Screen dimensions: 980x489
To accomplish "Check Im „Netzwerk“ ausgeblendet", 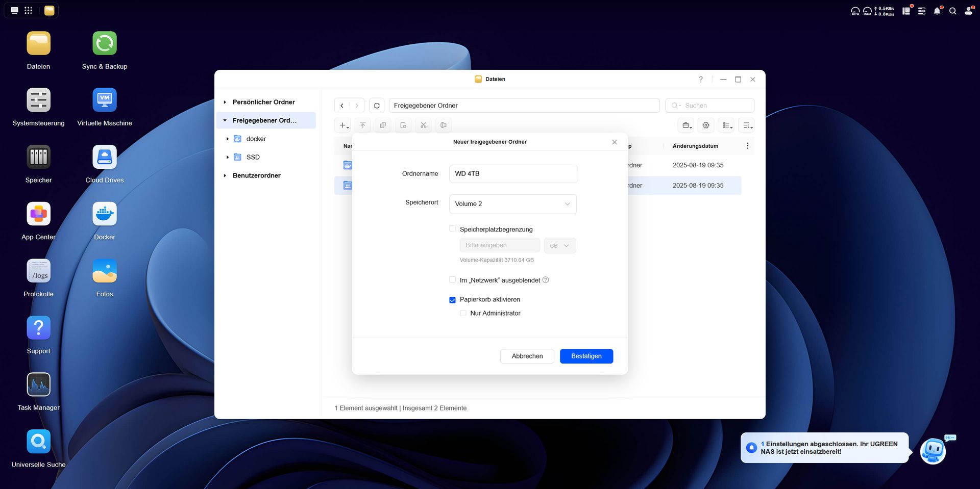I will 452,279.
